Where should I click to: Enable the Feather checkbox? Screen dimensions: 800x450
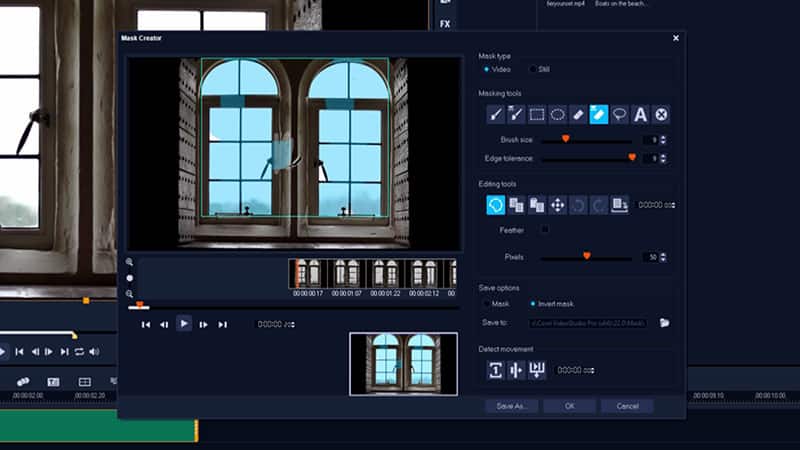pos(544,230)
